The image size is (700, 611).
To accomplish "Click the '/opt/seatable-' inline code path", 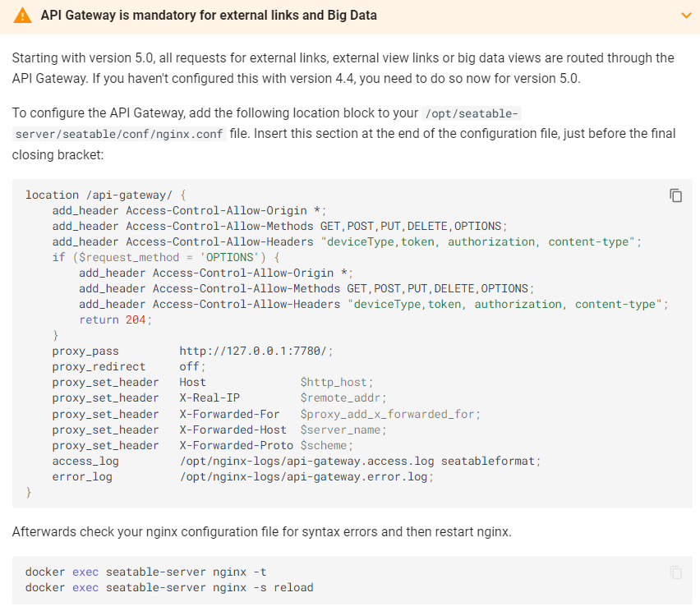I will click(471, 113).
